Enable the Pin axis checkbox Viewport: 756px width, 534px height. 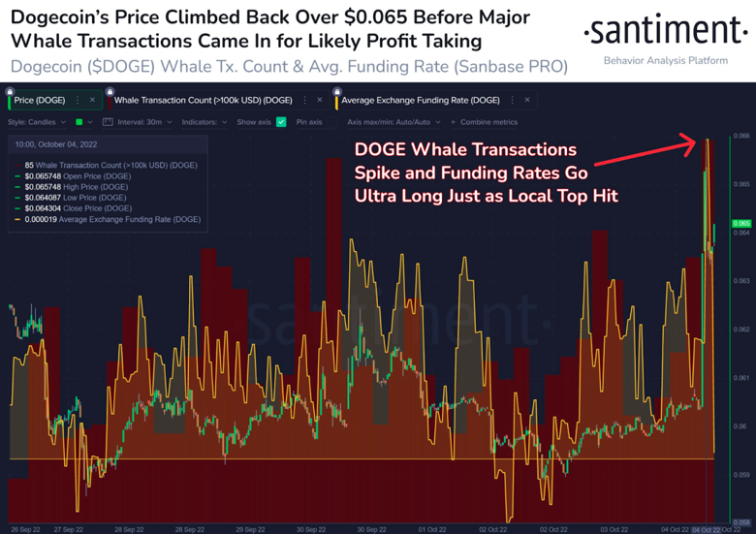(332, 122)
